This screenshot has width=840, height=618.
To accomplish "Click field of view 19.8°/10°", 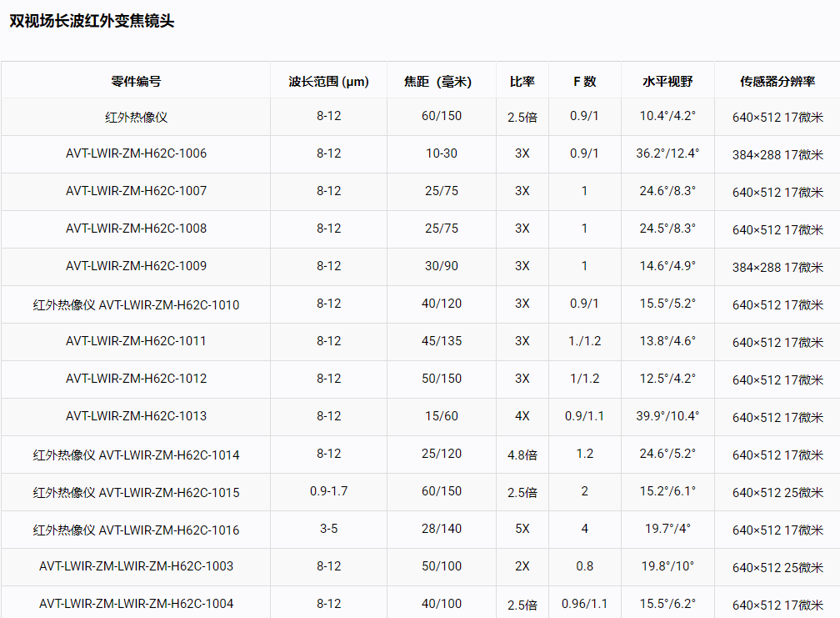I will [667, 566].
